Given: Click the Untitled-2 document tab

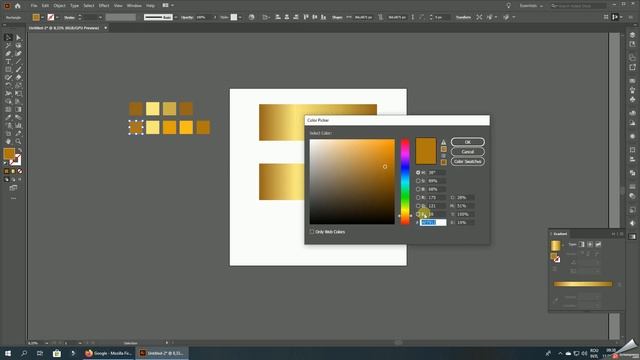Looking at the screenshot, I should coord(64,28).
